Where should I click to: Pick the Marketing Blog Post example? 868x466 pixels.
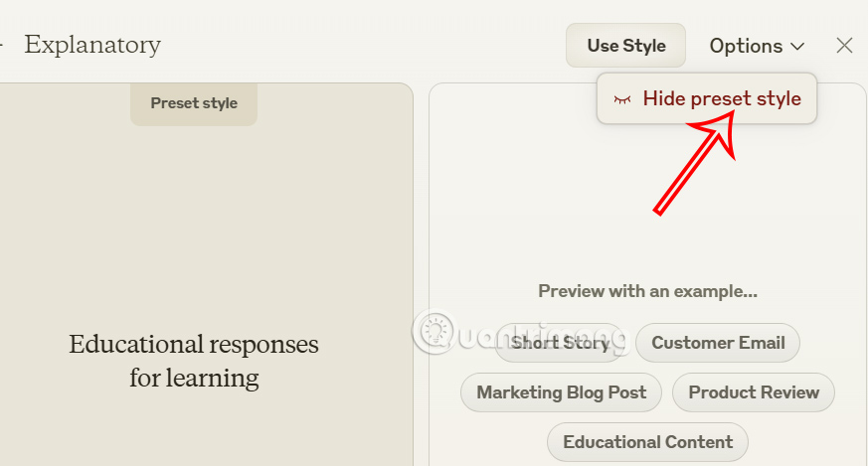click(x=561, y=392)
